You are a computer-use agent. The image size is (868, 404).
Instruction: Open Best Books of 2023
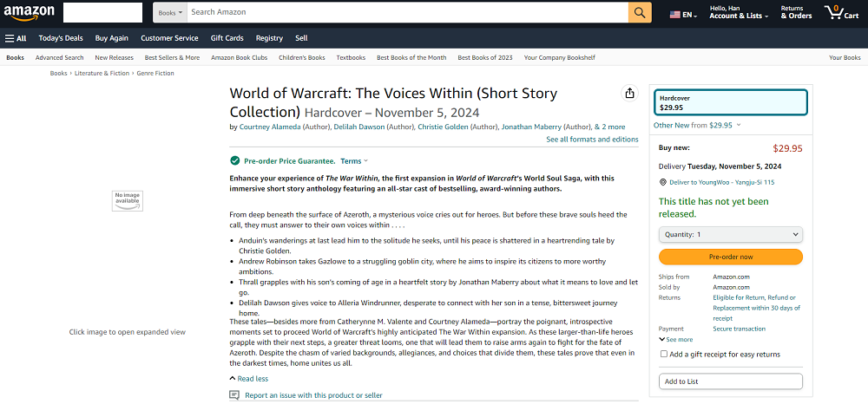(x=485, y=57)
